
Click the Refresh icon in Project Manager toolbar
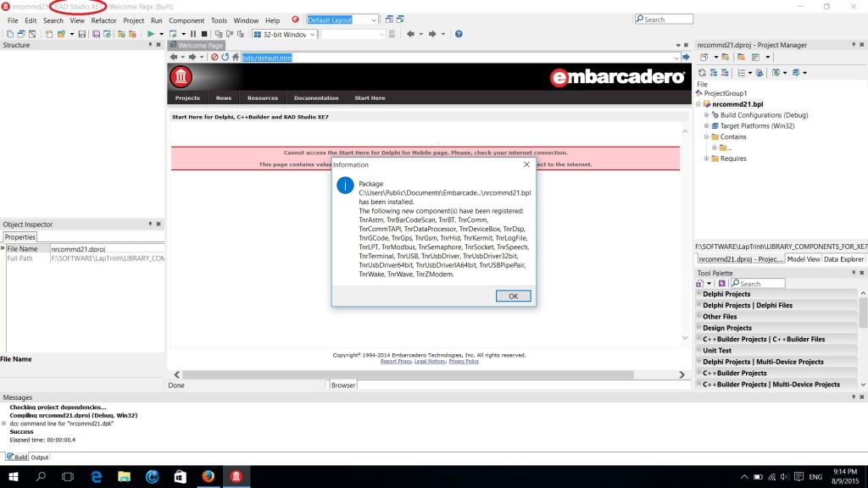(702, 73)
